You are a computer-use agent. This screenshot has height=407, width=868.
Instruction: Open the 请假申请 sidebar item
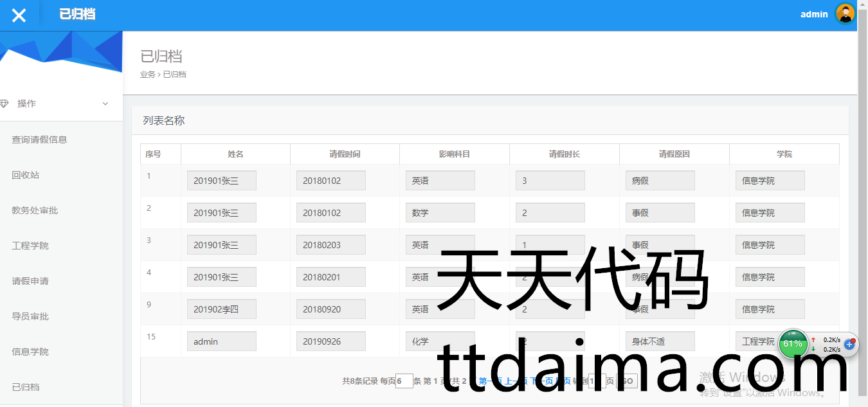pyautogui.click(x=30, y=281)
